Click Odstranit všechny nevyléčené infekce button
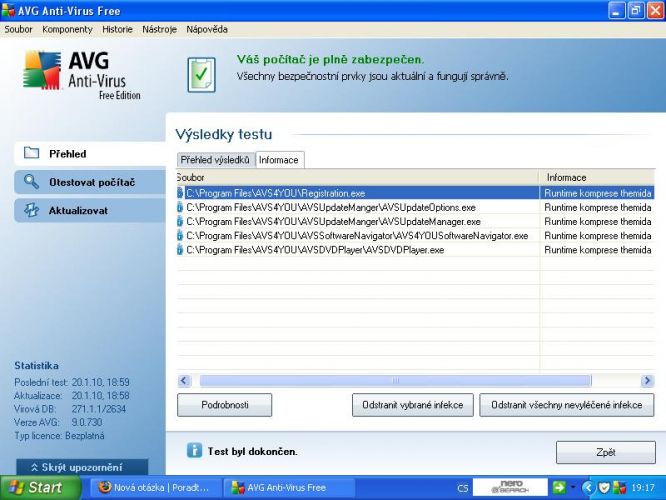Screen dimensions: 666x500 (x=567, y=405)
